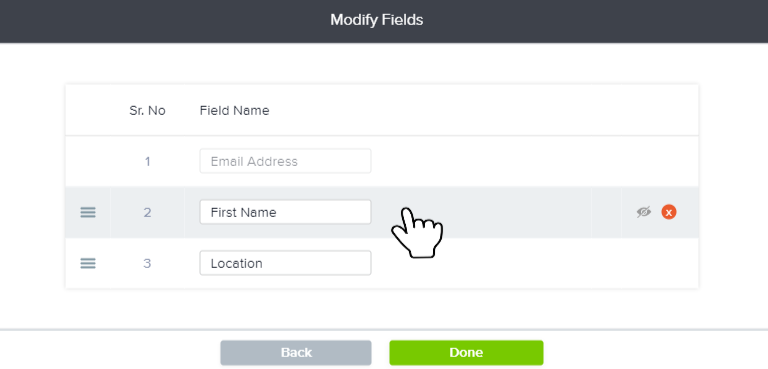Click the Field Name column header
This screenshot has width=768, height=369.
234,111
